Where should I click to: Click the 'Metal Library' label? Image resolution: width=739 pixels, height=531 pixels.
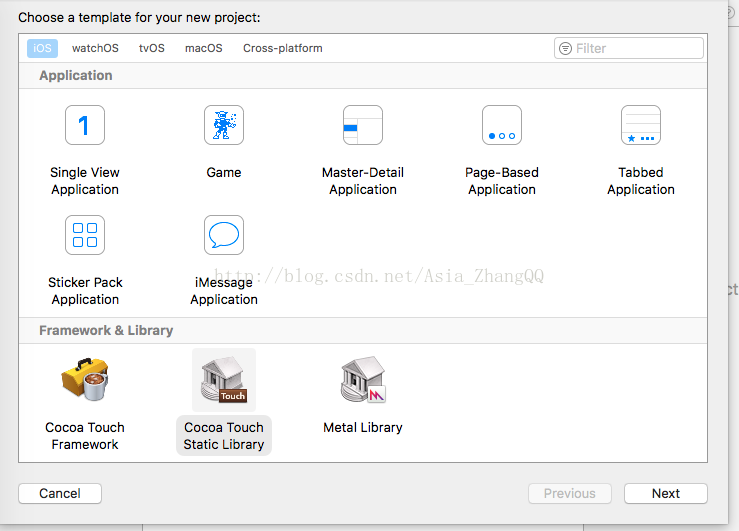click(x=363, y=427)
